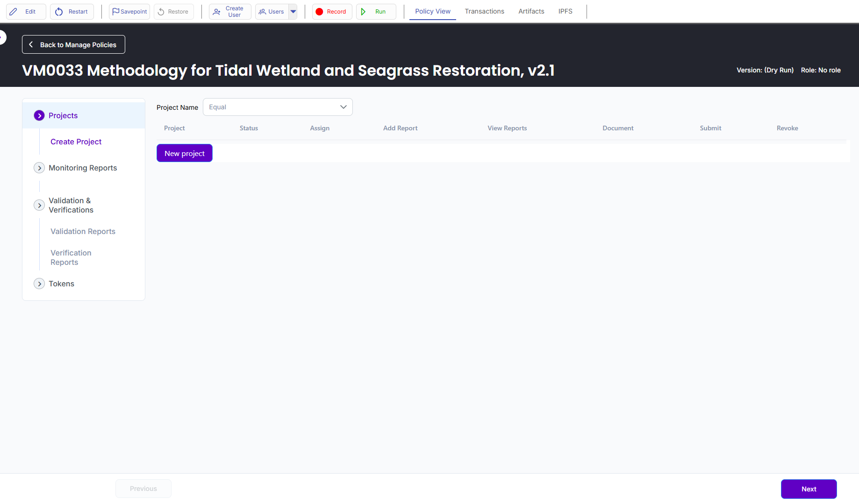The width and height of the screenshot is (859, 504).
Task: Open the IPFS tab
Action: coord(565,11)
